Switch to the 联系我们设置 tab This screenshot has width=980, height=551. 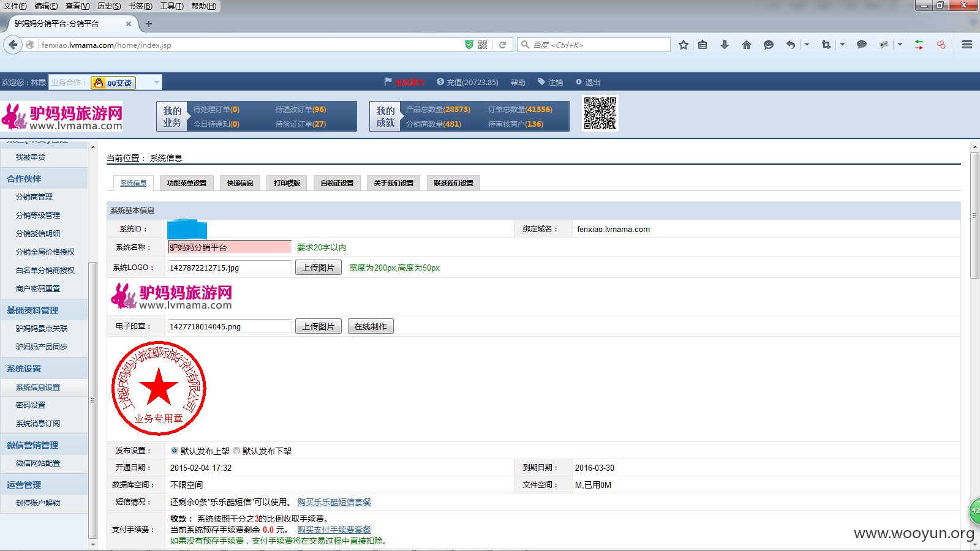tap(453, 183)
